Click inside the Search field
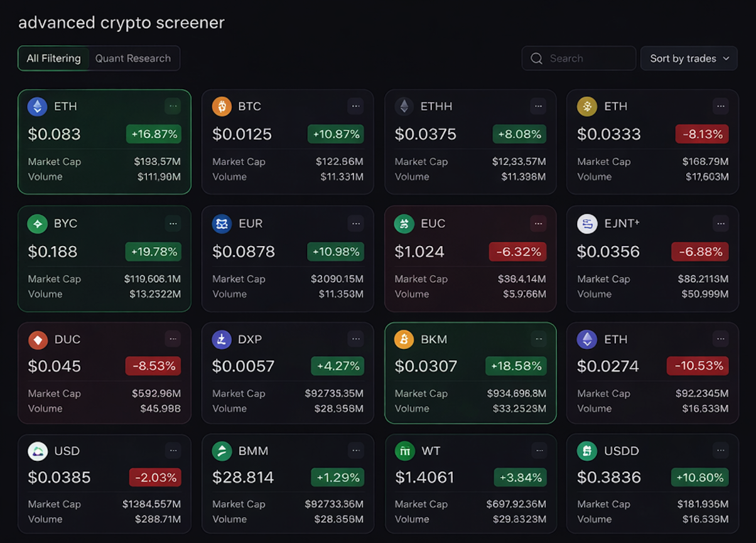The image size is (756, 543). [x=578, y=58]
